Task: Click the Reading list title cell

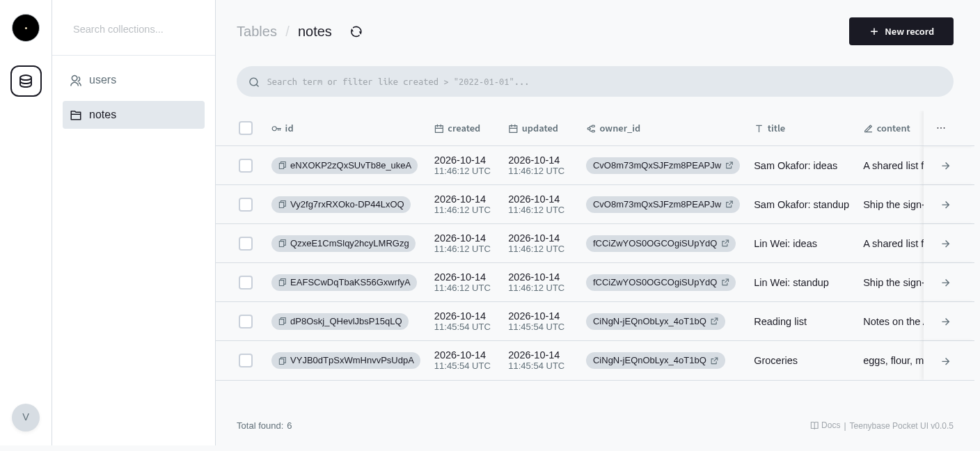Action: click(780, 322)
